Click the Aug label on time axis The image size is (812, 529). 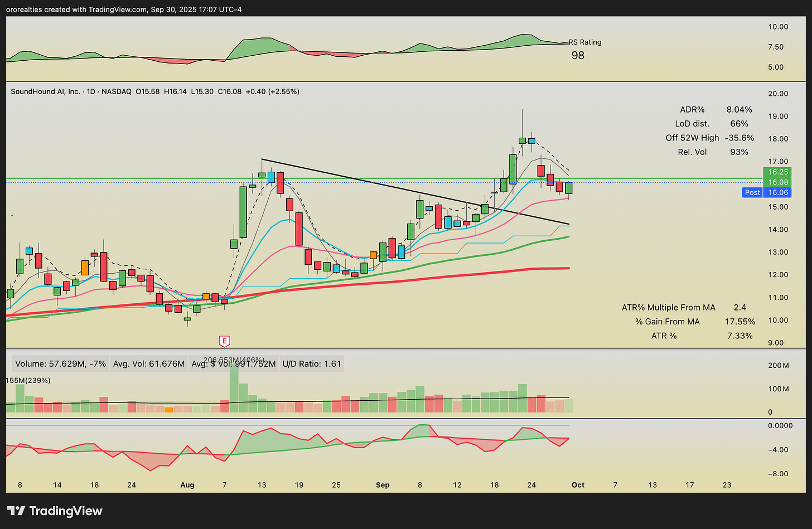(x=187, y=485)
